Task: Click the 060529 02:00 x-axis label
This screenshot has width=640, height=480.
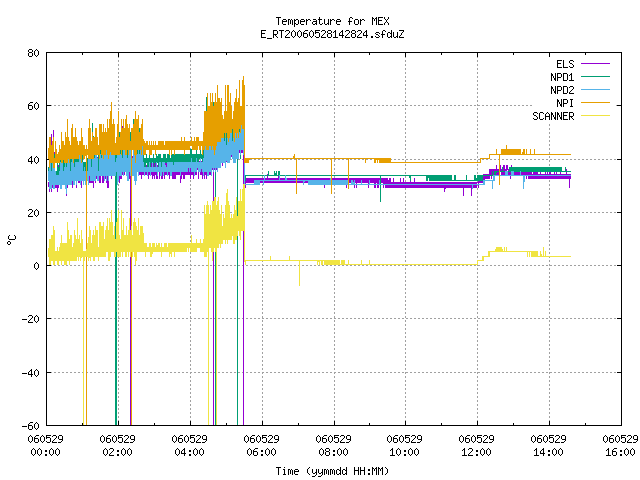Action: click(x=118, y=446)
